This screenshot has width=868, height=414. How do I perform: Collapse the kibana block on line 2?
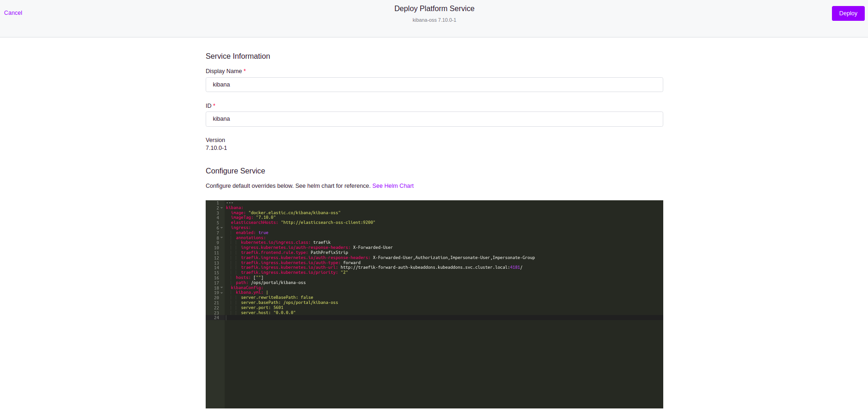pos(222,208)
